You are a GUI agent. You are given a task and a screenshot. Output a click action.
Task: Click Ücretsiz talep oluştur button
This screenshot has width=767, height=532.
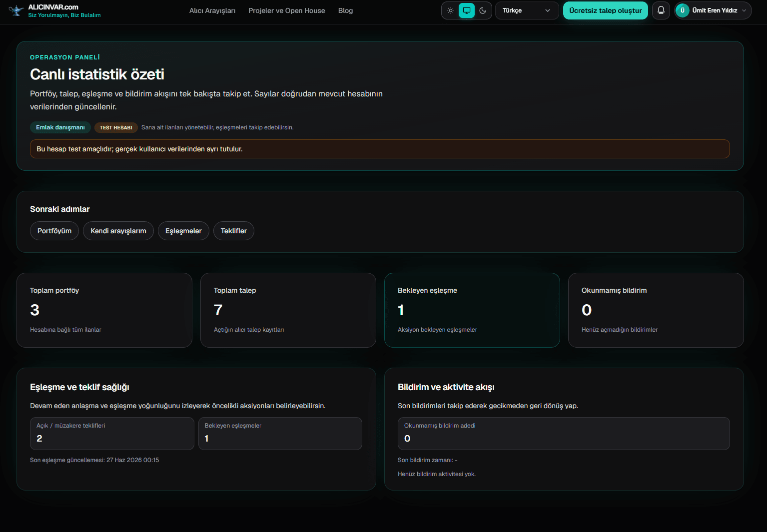coord(606,10)
